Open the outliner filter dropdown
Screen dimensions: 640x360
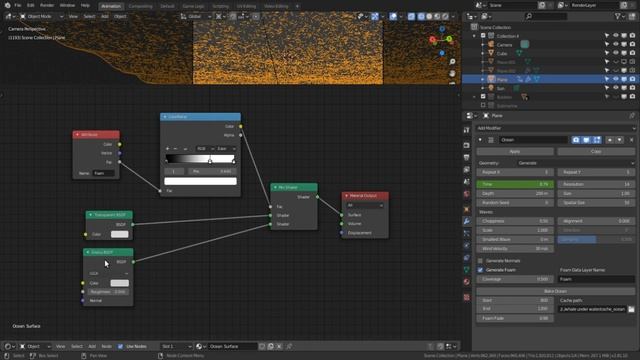(x=619, y=16)
